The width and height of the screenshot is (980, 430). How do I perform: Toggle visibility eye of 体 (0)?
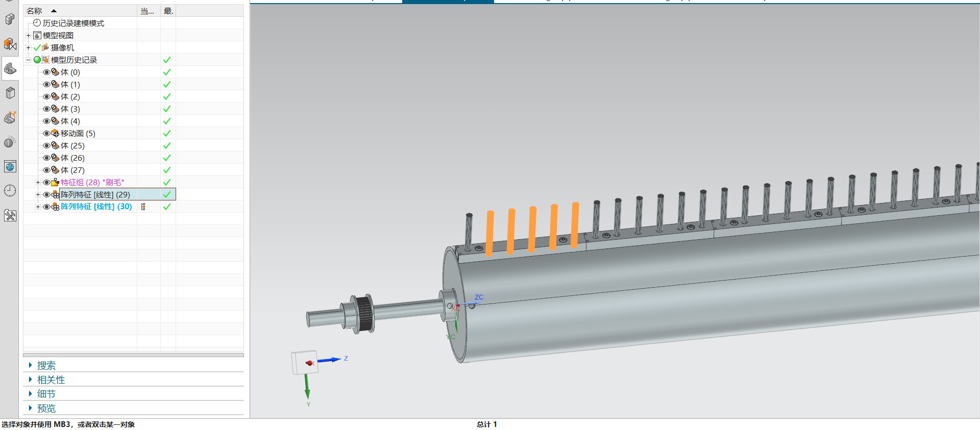(x=46, y=72)
